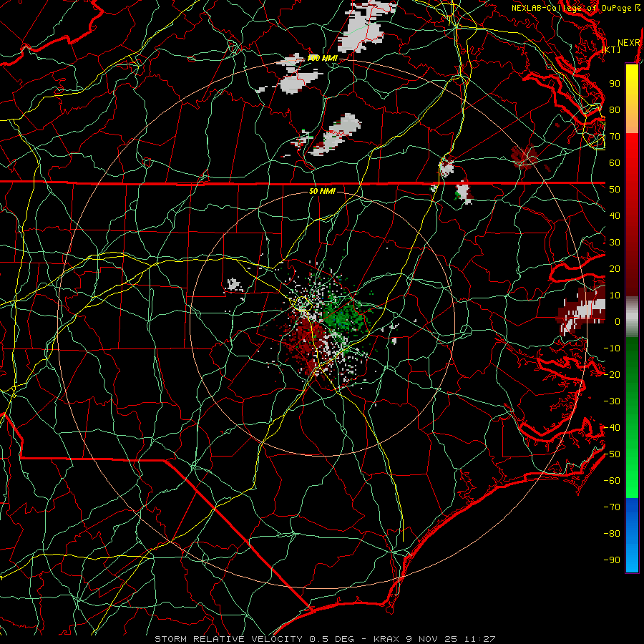Viewport: 644px width, 644px height.
Task: Click the dark red outbound velocity cluster near radar center
Action: [x=305, y=339]
